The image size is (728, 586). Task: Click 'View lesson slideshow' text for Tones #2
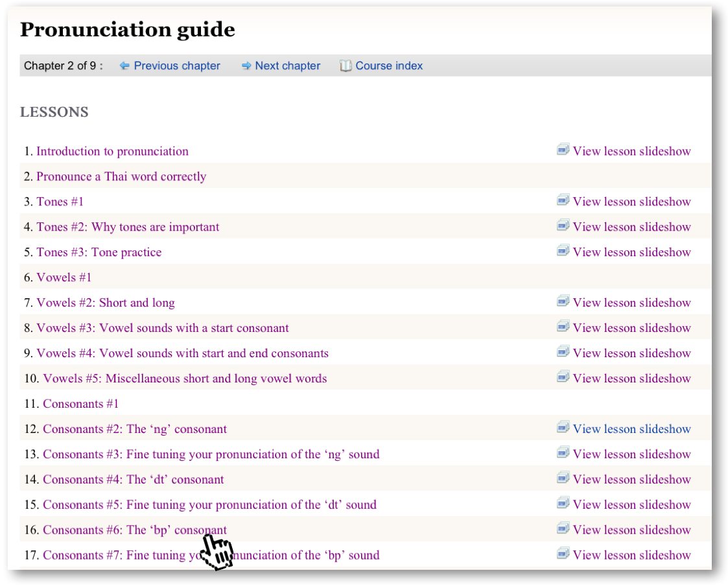point(631,227)
